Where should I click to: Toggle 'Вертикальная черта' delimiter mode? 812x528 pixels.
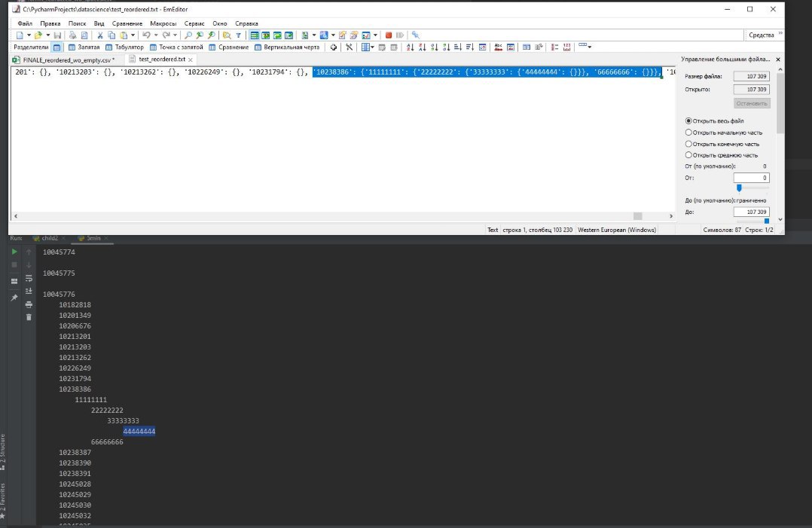(287, 47)
